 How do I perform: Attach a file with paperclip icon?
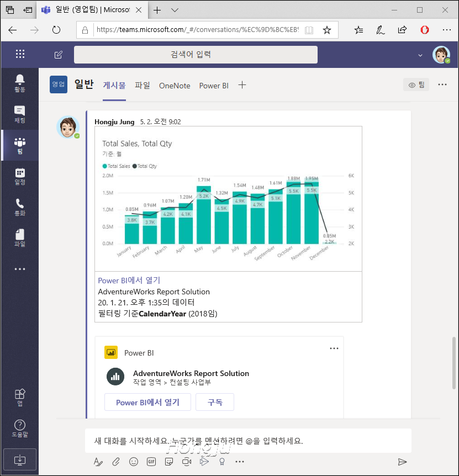[115, 462]
